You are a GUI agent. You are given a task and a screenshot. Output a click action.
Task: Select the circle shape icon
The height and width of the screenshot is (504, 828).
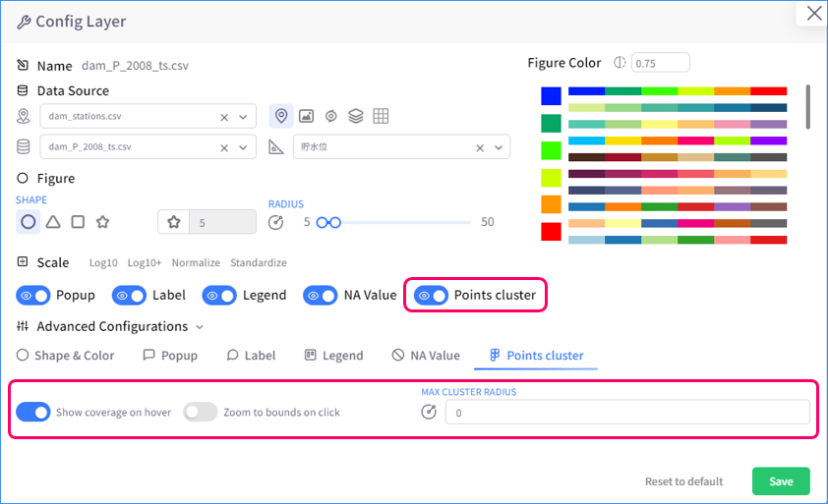point(28,222)
